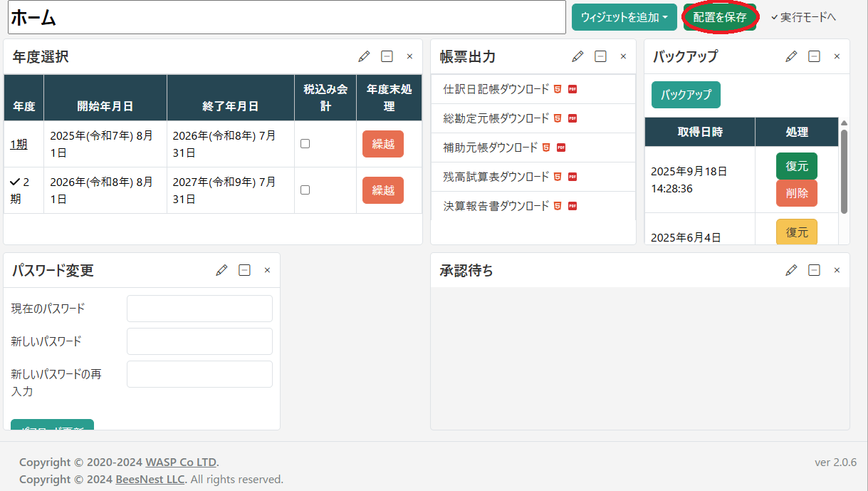This screenshot has height=491, width=868.
Task: Open the 1期 fiscal year link
Action: click(19, 144)
